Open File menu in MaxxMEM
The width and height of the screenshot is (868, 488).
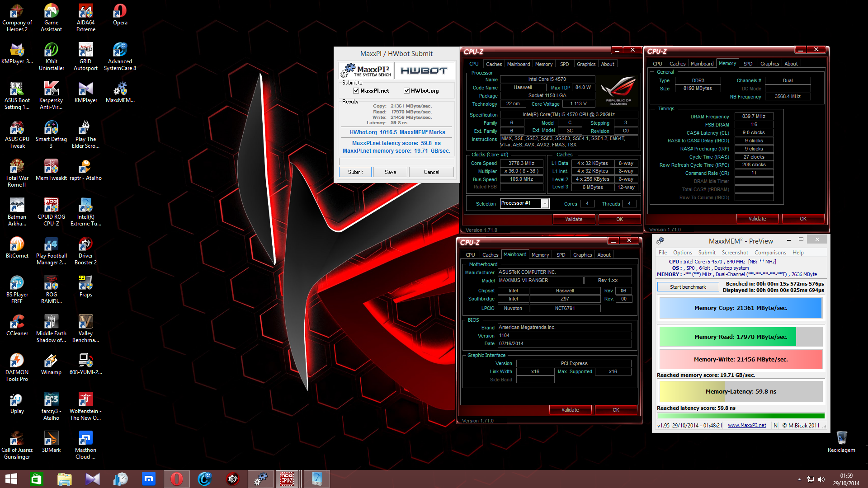(x=663, y=253)
